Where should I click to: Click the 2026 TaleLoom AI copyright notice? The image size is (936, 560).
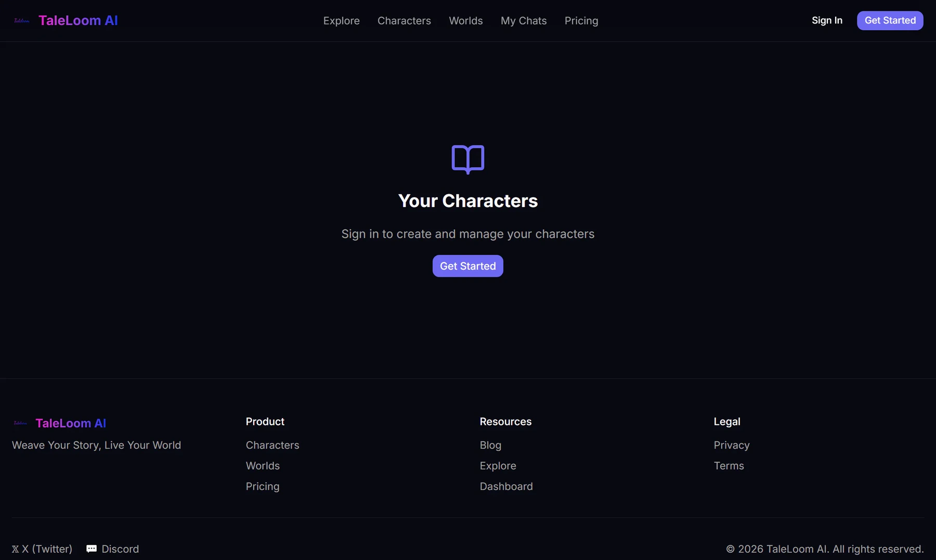point(825,549)
